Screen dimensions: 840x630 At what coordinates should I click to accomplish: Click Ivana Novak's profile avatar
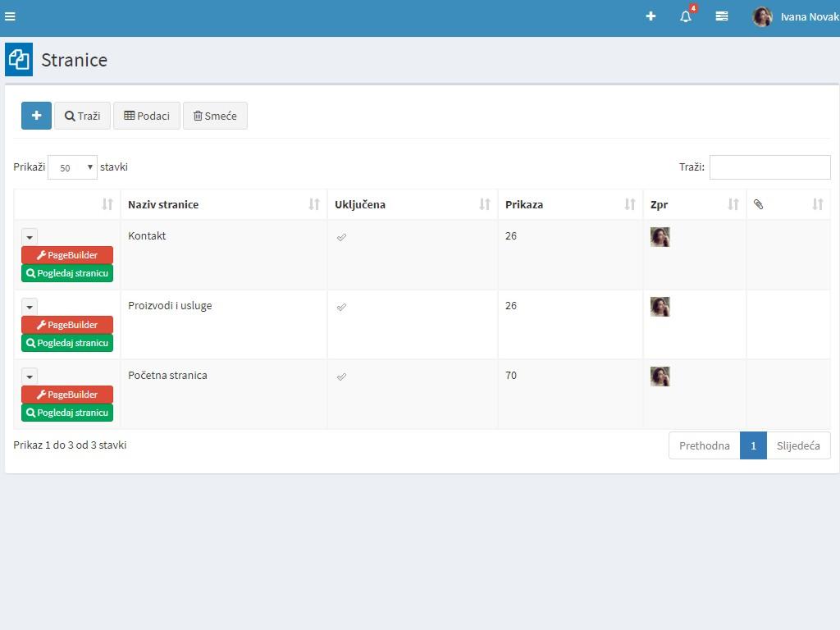(762, 17)
